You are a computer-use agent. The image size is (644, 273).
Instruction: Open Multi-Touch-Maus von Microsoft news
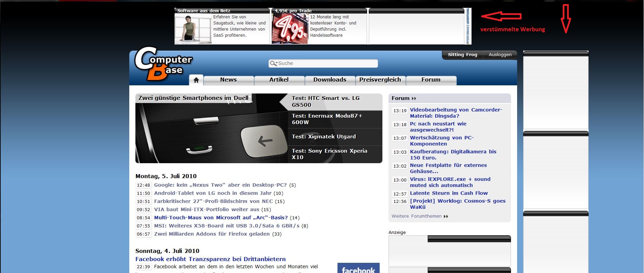(221, 218)
